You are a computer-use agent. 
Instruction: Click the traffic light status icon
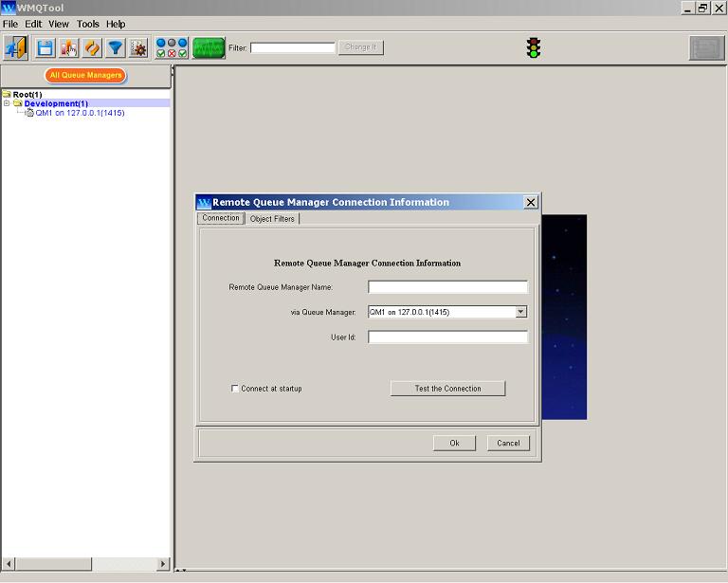534,47
